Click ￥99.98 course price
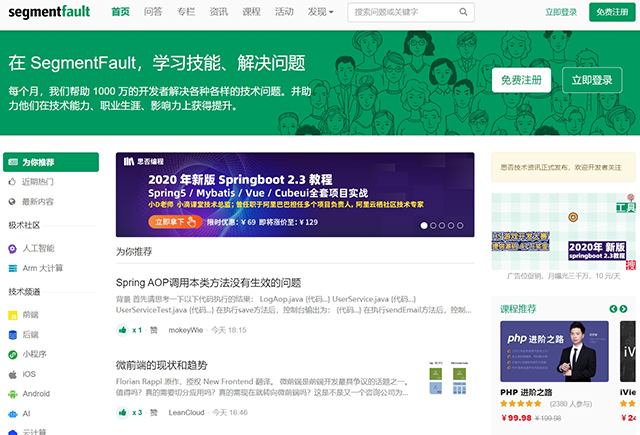Screen dimensions: 640x435 pyautogui.click(x=516, y=418)
